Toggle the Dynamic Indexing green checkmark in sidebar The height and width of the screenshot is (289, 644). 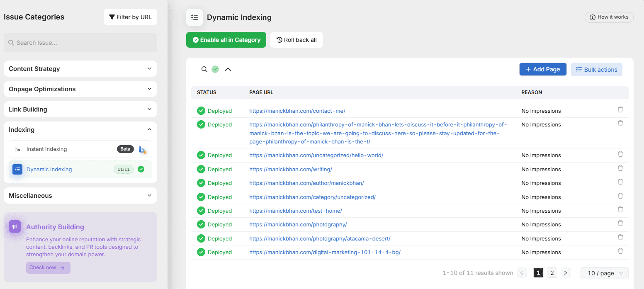tap(141, 169)
